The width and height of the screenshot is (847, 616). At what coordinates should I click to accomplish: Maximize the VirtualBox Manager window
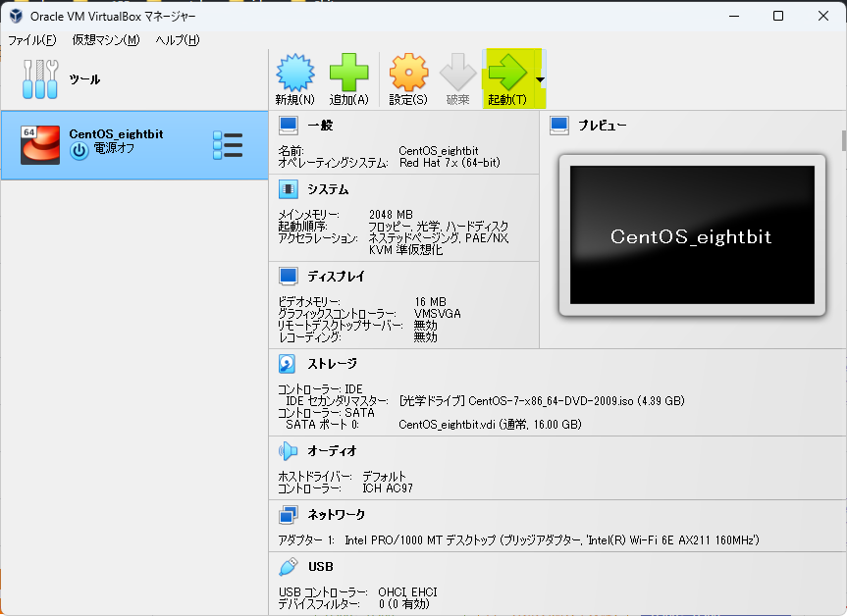tap(778, 17)
